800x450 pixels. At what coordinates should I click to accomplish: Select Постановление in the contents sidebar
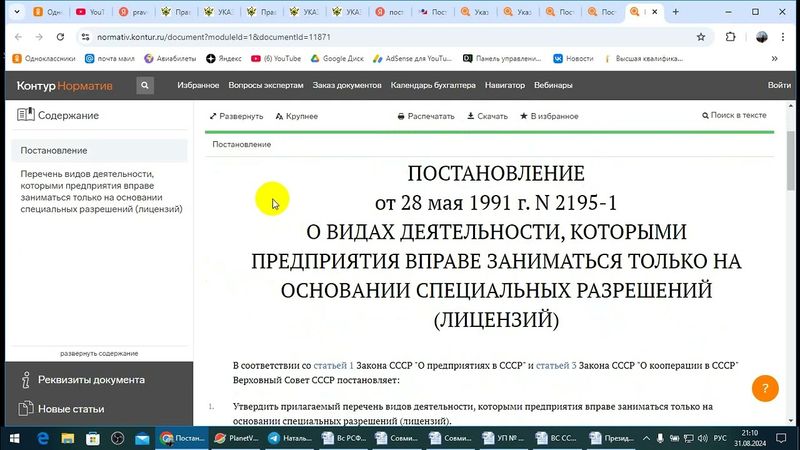(x=99, y=151)
